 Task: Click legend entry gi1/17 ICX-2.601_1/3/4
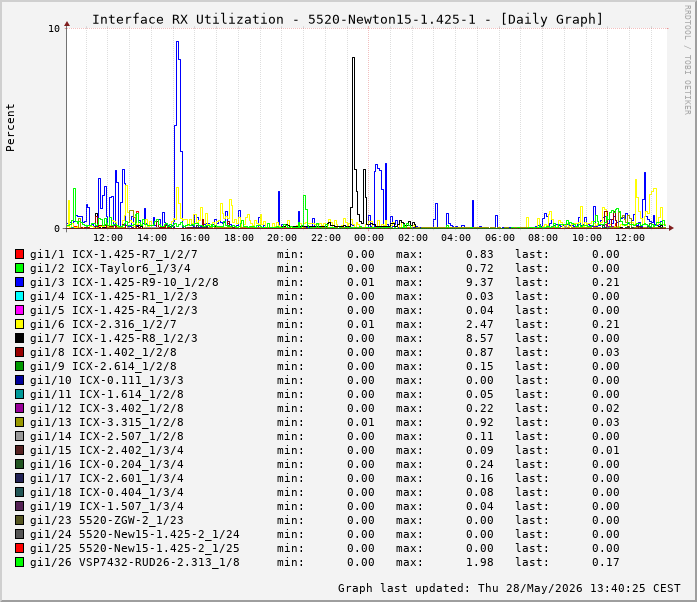[x=107, y=478]
